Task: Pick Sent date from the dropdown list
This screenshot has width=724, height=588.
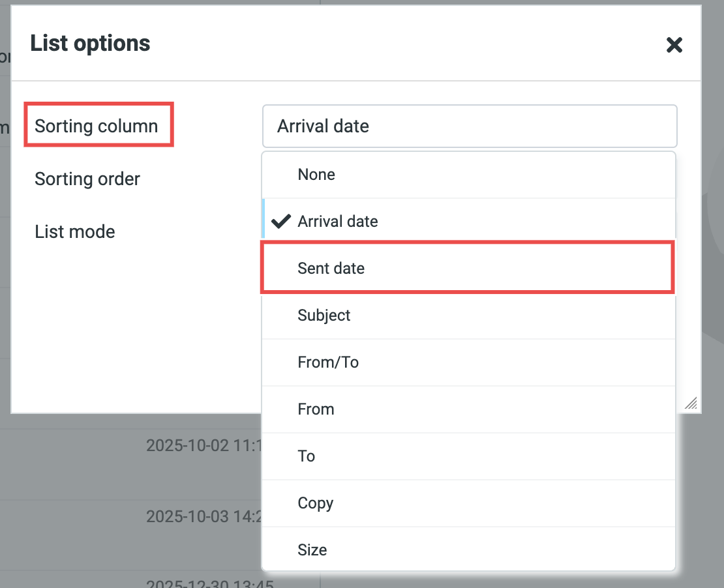Action: click(x=468, y=269)
